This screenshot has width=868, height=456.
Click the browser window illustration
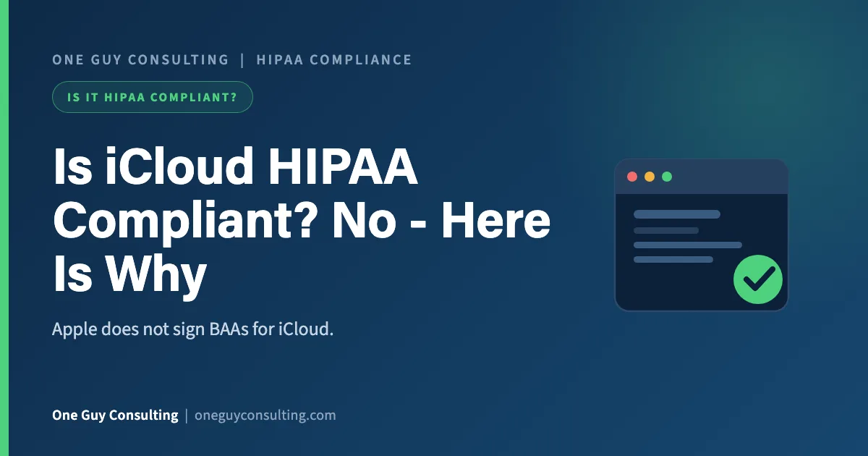pyautogui.click(x=701, y=235)
